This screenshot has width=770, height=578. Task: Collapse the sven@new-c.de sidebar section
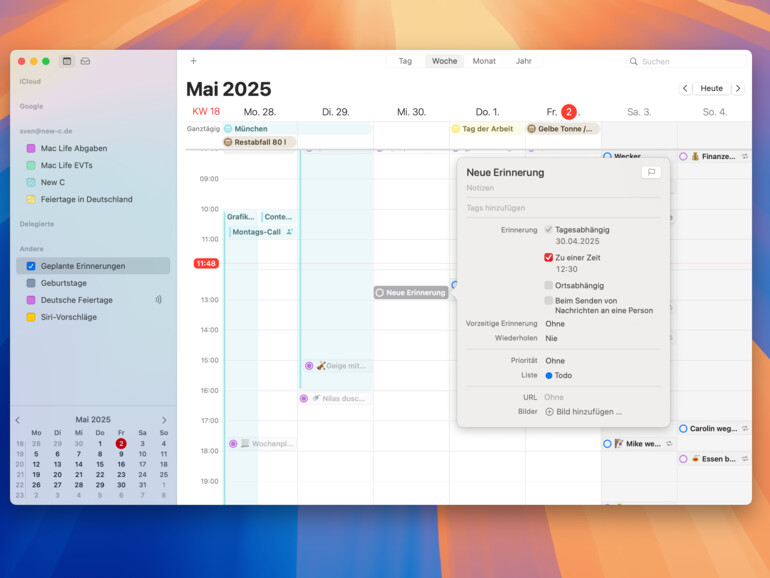[x=46, y=131]
